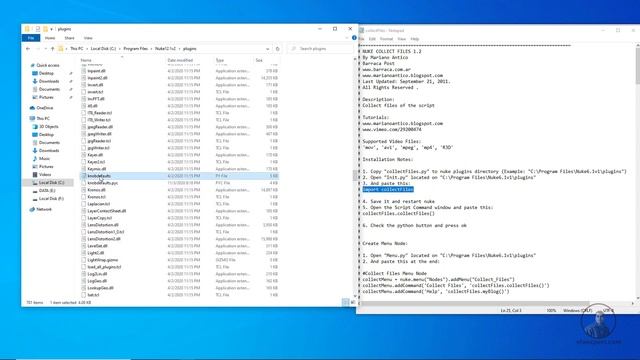The width and height of the screenshot is (640, 360).
Task: Open Downloads under Quick access
Action: 46,81
